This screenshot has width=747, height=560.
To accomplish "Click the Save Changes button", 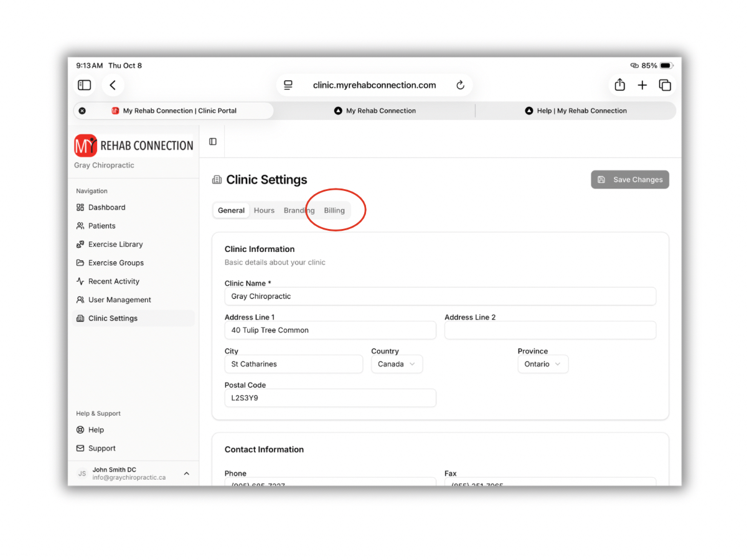I will coord(630,180).
